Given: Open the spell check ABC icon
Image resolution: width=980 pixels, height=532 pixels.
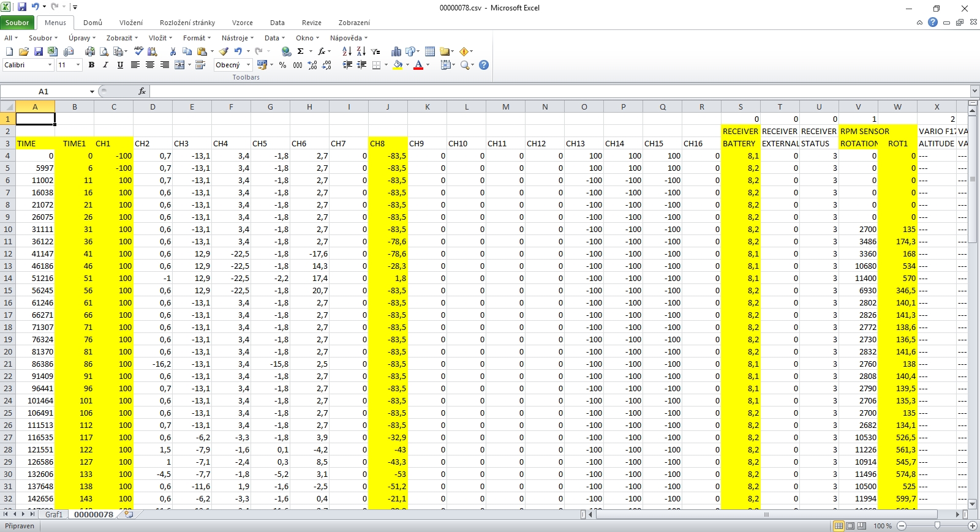Looking at the screenshot, I should coord(138,51).
